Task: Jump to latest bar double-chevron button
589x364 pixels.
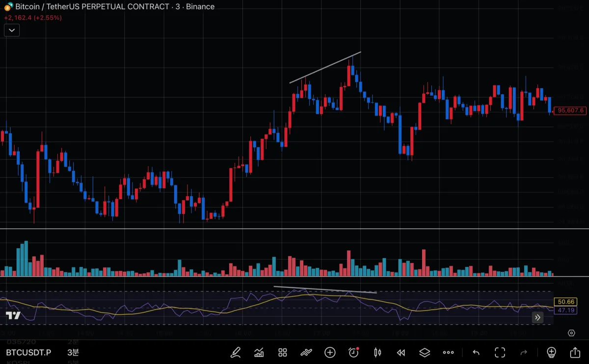Action: point(537,317)
